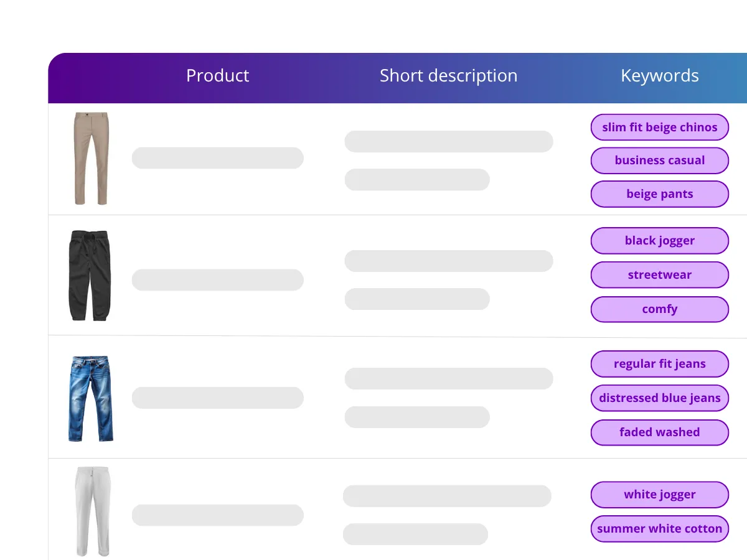This screenshot has width=747, height=560.
Task: Open the white jogger product image
Action: [92, 510]
